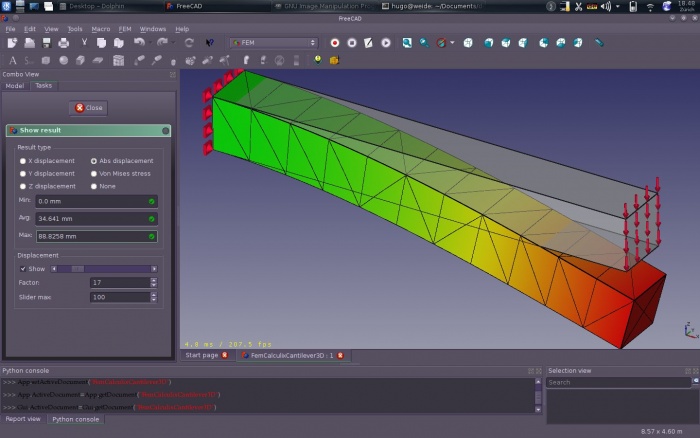The image size is (700, 438).
Task: Click the measure distance ruler icon
Action: point(599,43)
